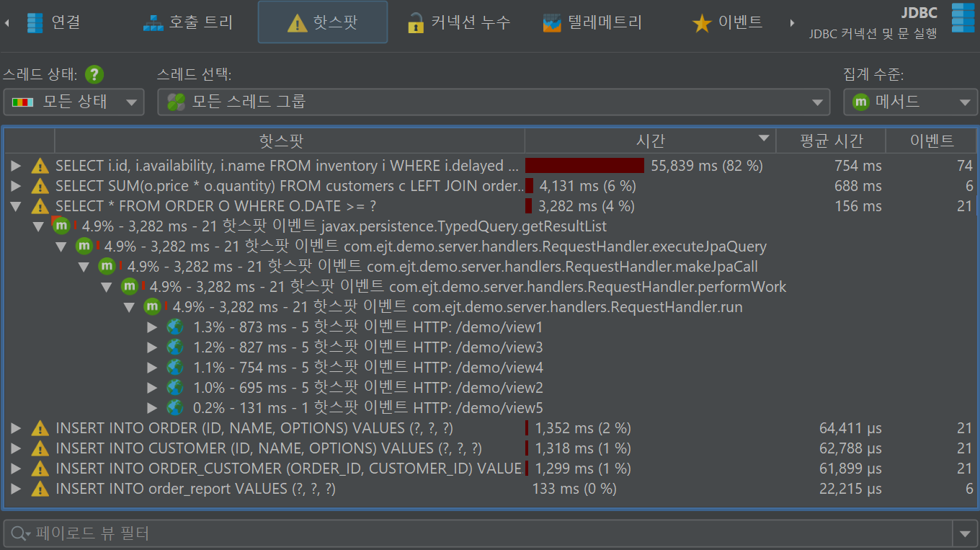Sort by the 핫스팟 column header

click(290, 141)
